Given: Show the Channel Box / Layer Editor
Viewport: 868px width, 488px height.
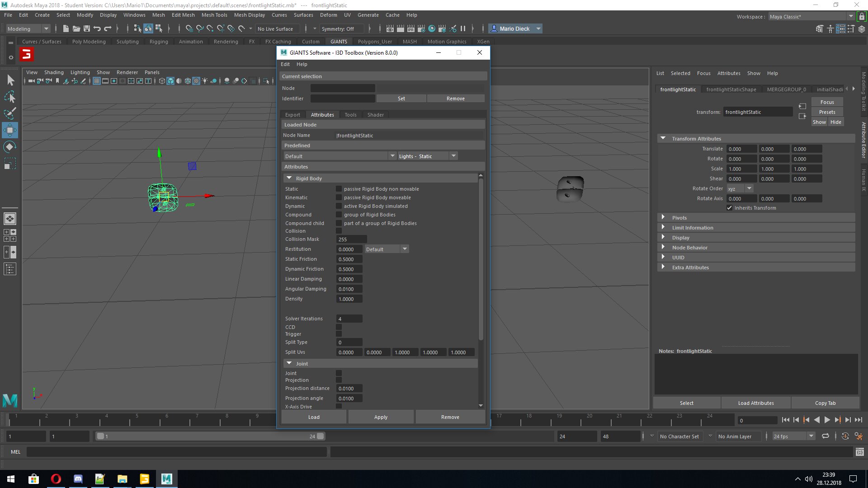Looking at the screenshot, I should tap(862, 29).
